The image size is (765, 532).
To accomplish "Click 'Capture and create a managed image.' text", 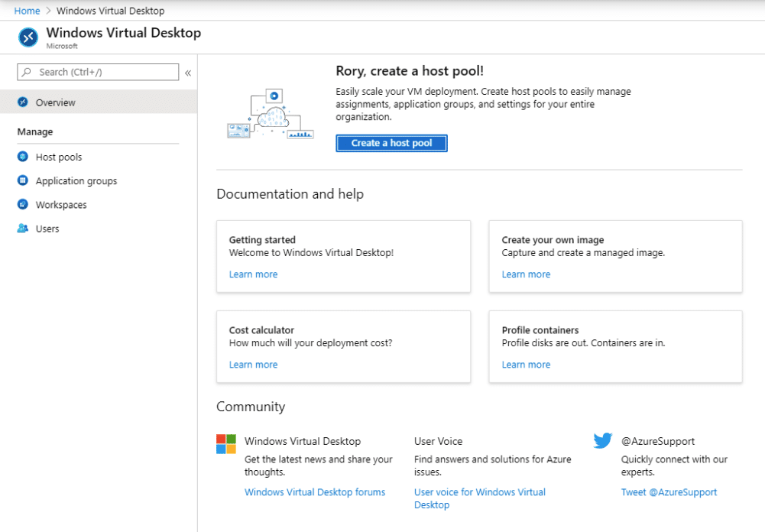I will 584,252.
